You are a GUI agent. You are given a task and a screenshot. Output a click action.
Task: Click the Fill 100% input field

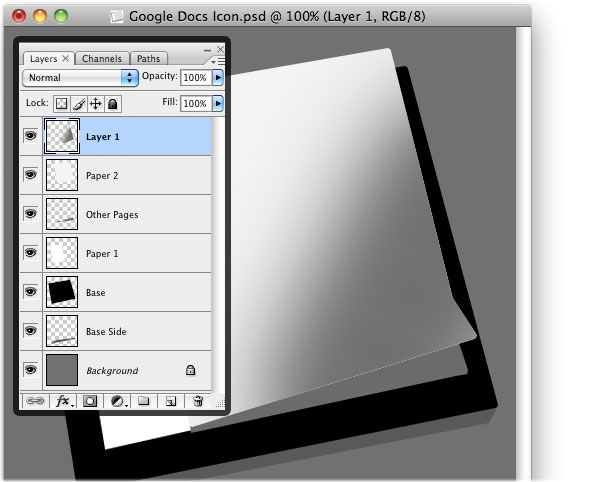click(x=196, y=103)
